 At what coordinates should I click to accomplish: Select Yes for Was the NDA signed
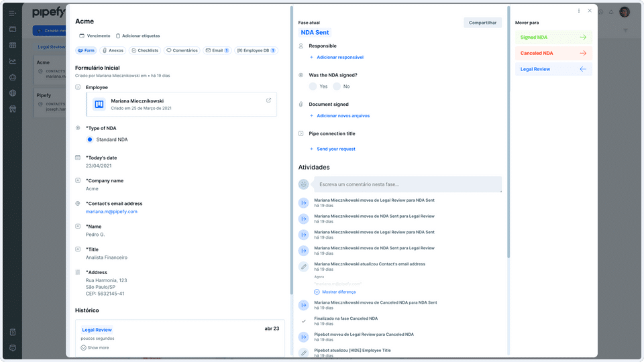(x=313, y=86)
